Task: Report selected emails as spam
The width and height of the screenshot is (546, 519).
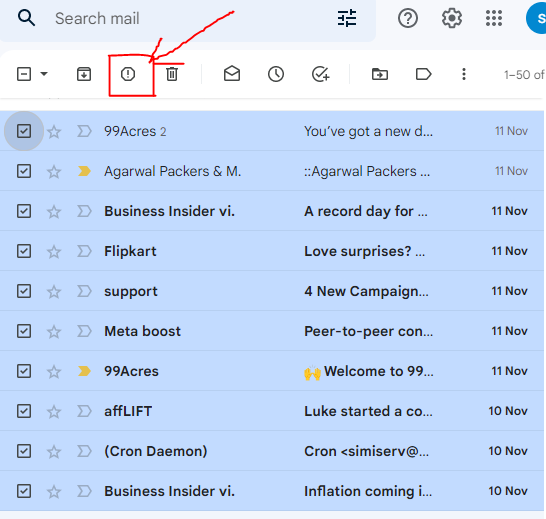Action: pyautogui.click(x=128, y=74)
